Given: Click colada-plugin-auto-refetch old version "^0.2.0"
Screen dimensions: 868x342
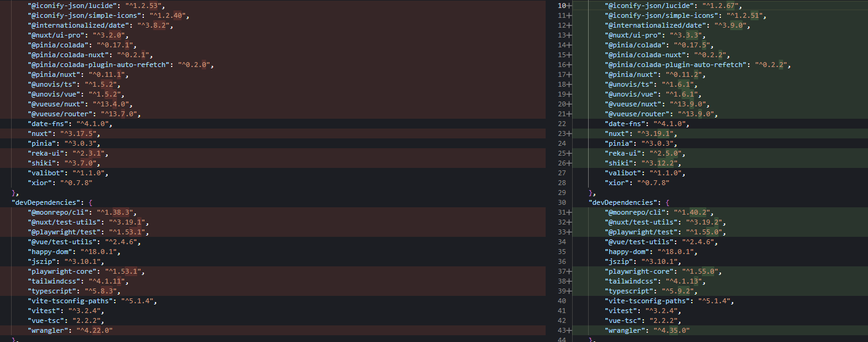Looking at the screenshot, I should coord(194,65).
